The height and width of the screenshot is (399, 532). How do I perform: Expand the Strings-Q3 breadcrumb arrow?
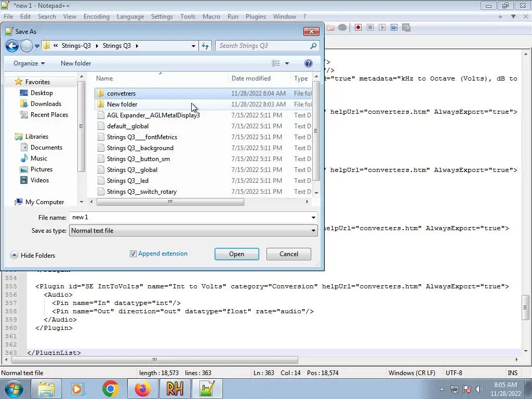97,46
